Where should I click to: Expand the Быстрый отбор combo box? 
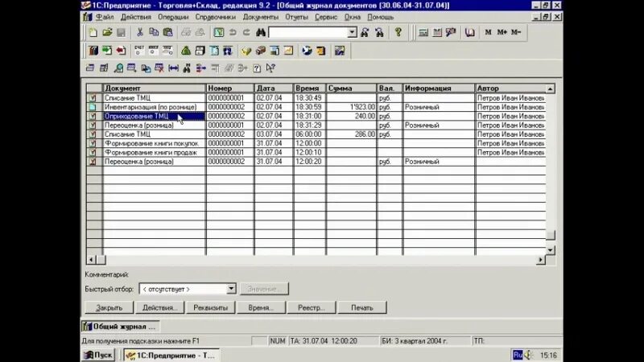[231, 289]
